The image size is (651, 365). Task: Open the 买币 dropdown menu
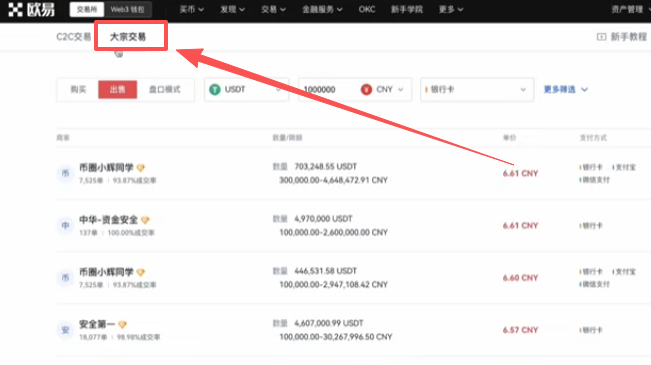pyautogui.click(x=191, y=9)
